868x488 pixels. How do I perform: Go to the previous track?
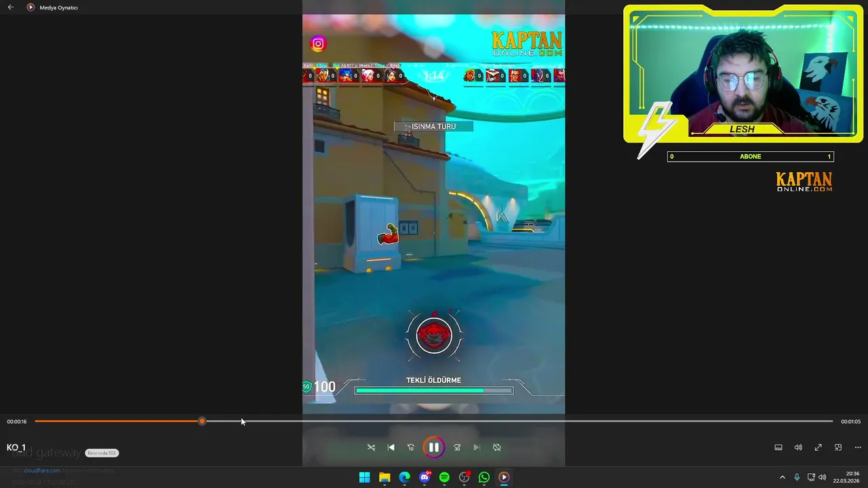[x=391, y=447]
